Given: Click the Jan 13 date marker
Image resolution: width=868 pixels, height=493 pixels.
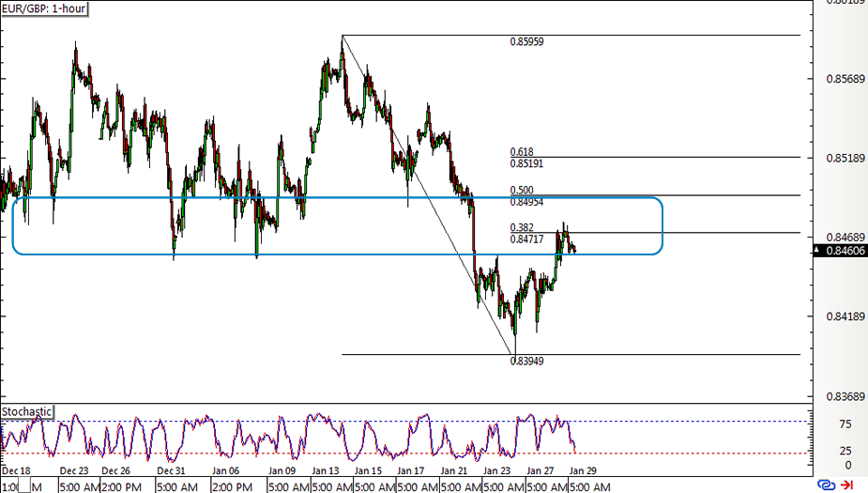Looking at the screenshot, I should point(326,470).
